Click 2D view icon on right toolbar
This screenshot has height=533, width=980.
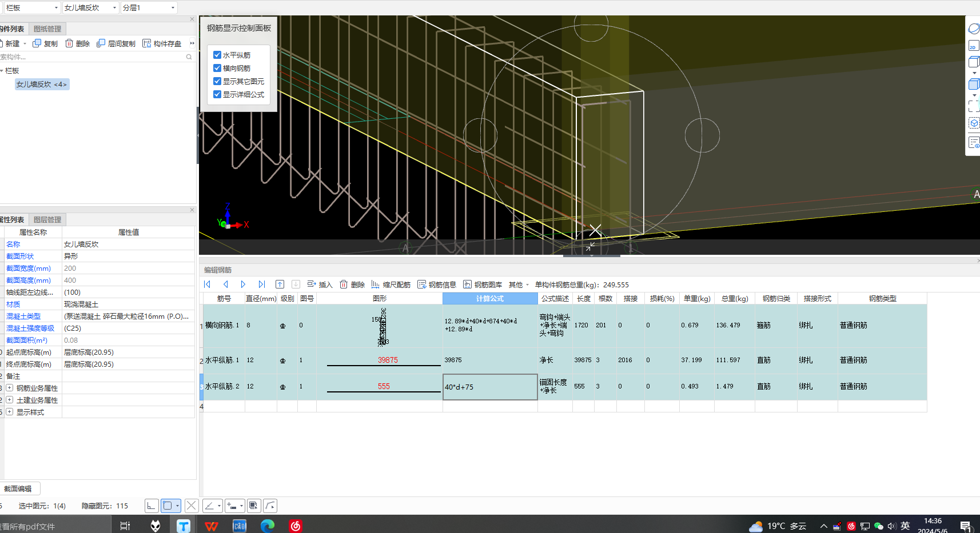tap(974, 45)
